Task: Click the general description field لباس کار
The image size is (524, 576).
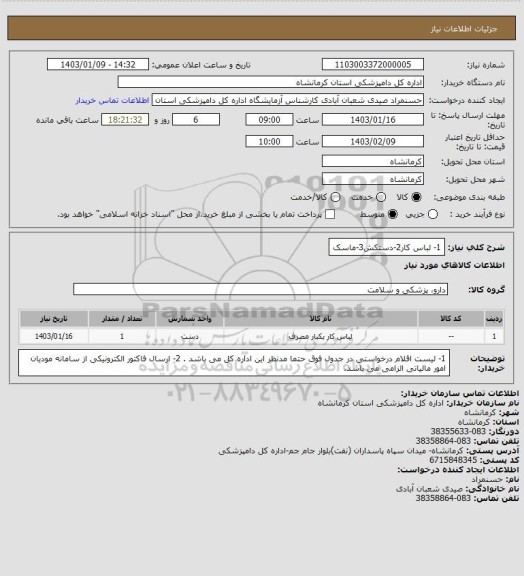Action: (387, 247)
